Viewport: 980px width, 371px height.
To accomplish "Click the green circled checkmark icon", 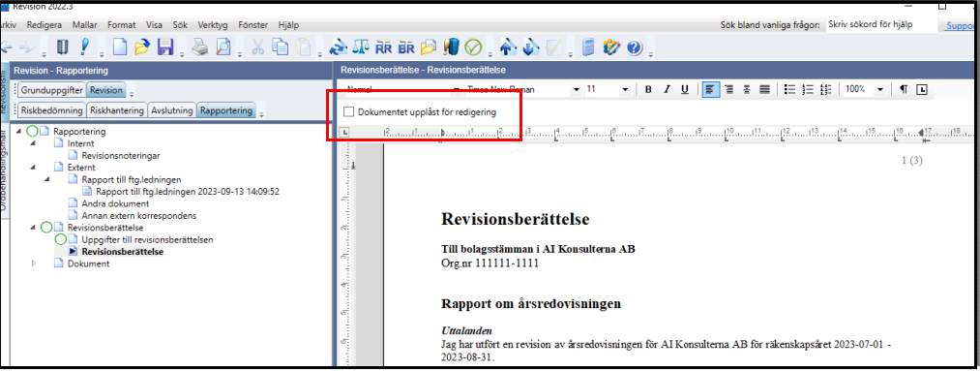I will [474, 46].
